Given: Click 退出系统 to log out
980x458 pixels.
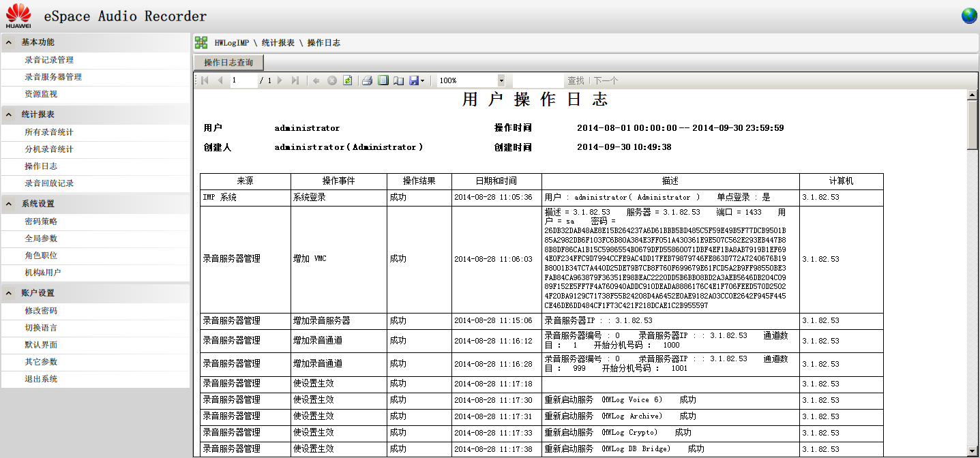Looking at the screenshot, I should [x=41, y=379].
